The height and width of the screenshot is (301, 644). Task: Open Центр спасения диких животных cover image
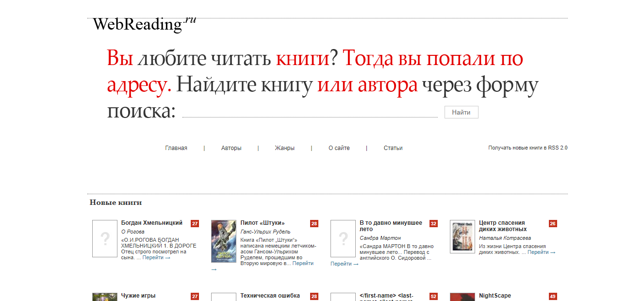click(x=462, y=236)
